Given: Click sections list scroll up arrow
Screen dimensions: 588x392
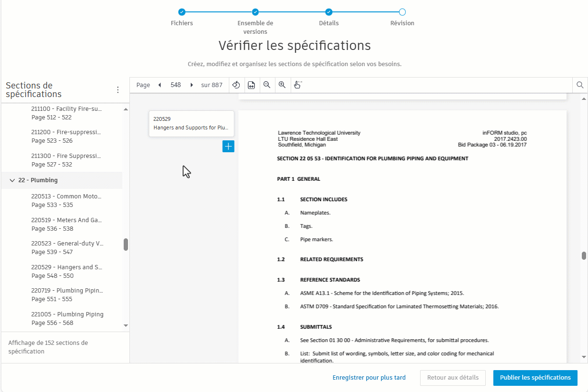Looking at the screenshot, I should click(x=126, y=109).
